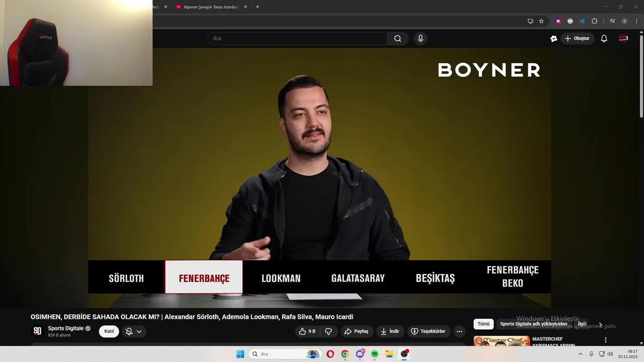
Task: Click the 859 B abone subscriber count
Action: coord(59,335)
